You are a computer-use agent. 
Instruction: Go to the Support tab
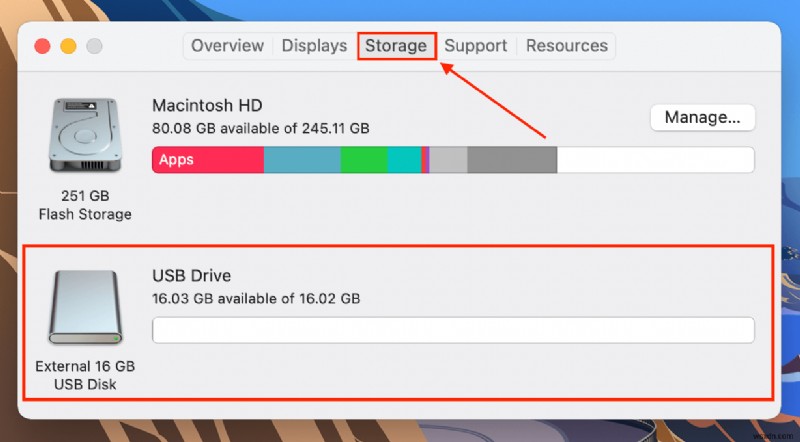click(476, 46)
